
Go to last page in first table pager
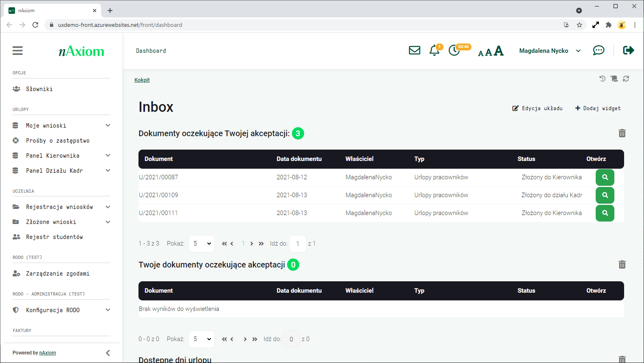[261, 243]
